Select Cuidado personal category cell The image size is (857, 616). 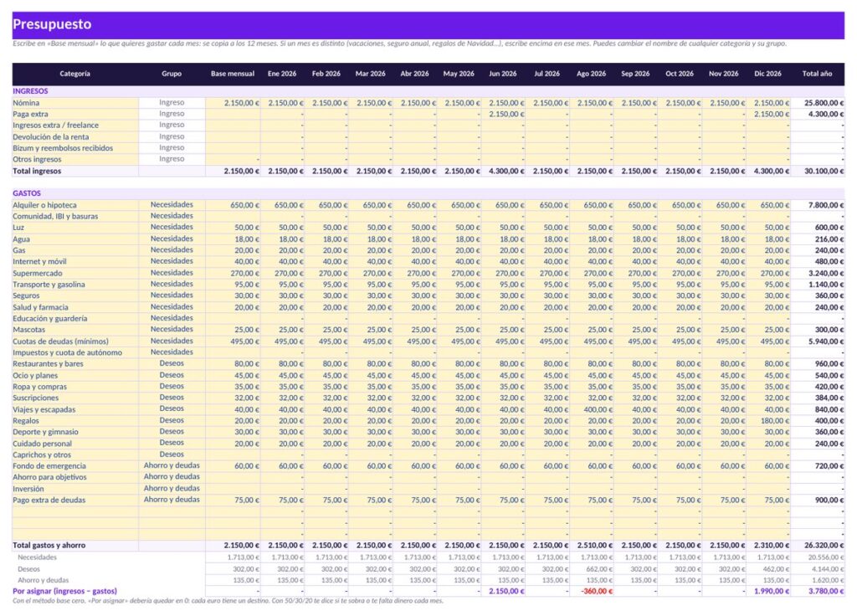click(x=75, y=444)
